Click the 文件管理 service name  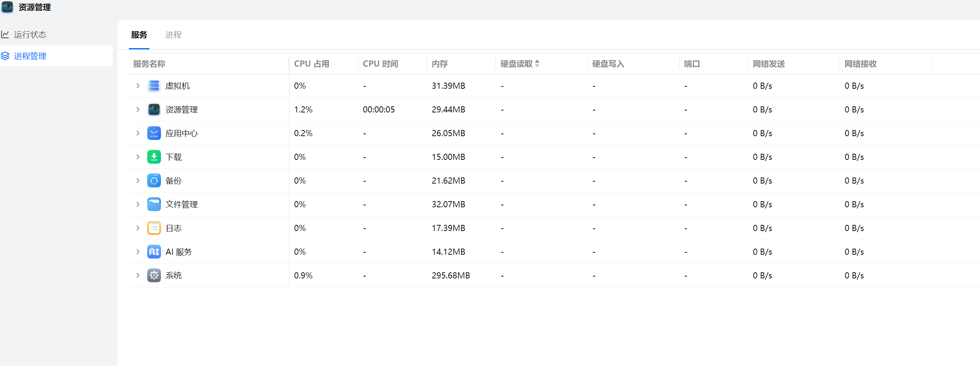pos(182,204)
